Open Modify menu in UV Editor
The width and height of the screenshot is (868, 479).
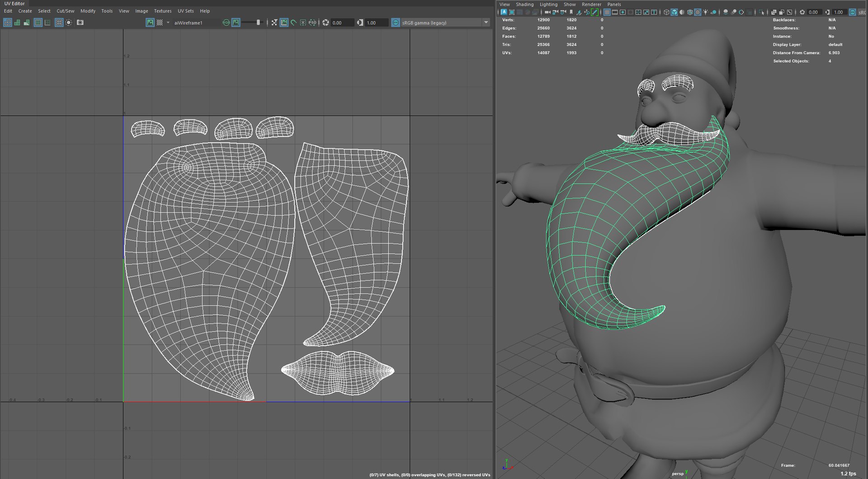pyautogui.click(x=88, y=11)
